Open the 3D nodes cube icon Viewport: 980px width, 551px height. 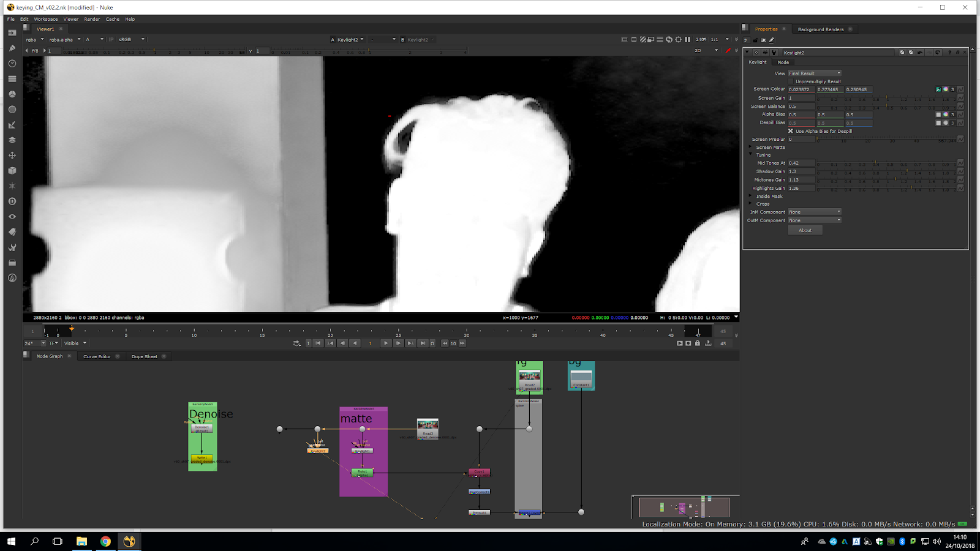click(x=12, y=171)
